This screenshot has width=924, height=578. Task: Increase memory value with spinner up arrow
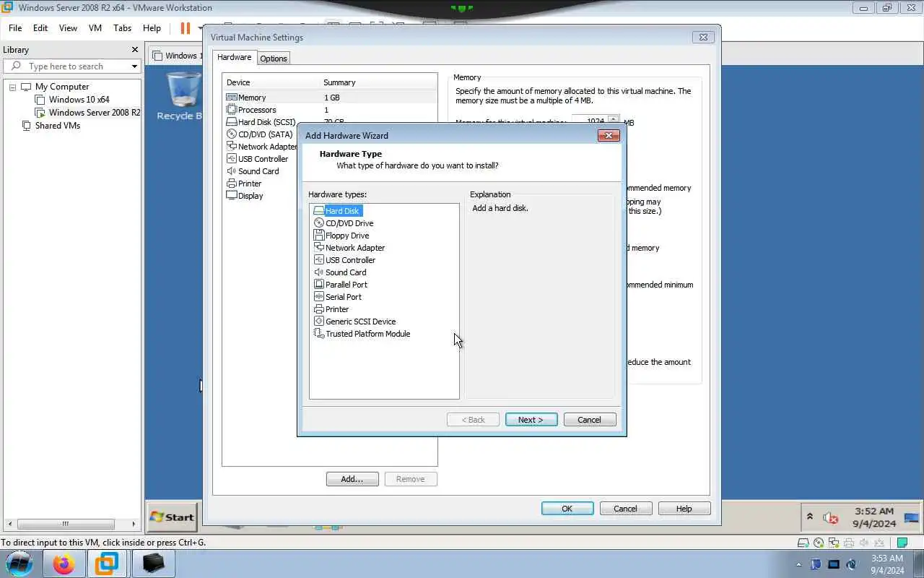tap(614, 118)
